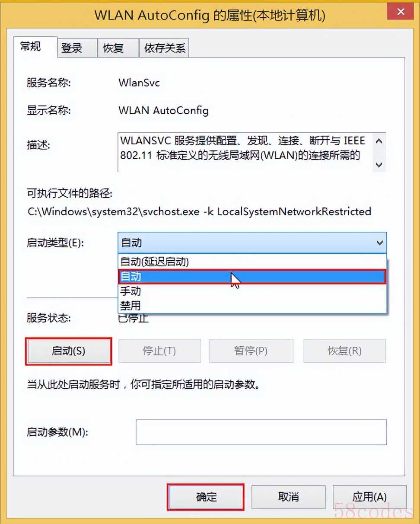Focus the 启动参数(M) input field

pos(261,432)
